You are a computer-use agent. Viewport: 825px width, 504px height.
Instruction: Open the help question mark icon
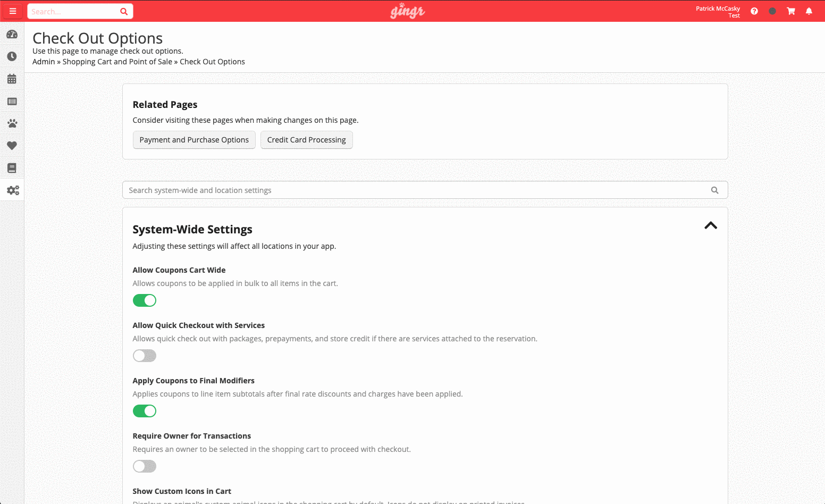[x=754, y=11]
